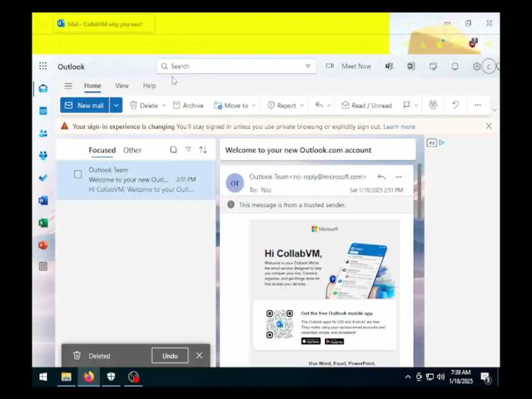The image size is (532, 399).
Task: Expand the Move to dropdown arrow
Action: click(254, 105)
